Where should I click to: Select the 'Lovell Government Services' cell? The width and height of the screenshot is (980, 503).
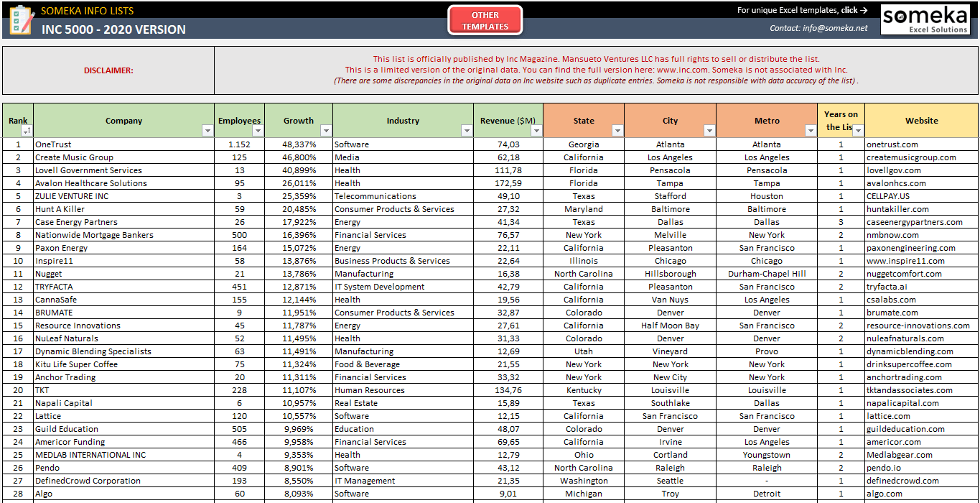coord(124,170)
